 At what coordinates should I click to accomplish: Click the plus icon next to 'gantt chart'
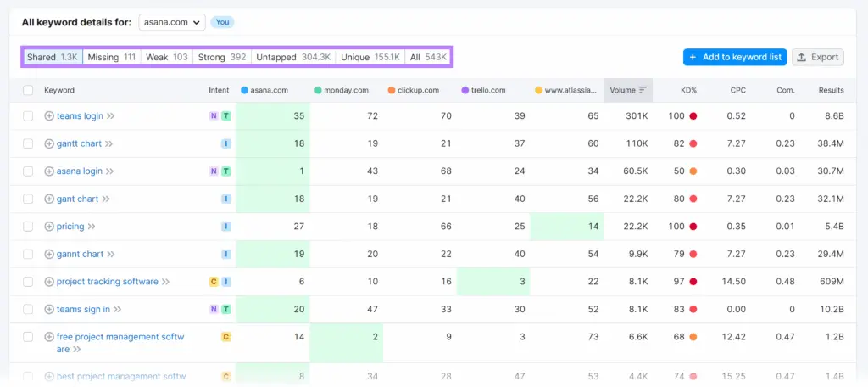[x=49, y=144]
